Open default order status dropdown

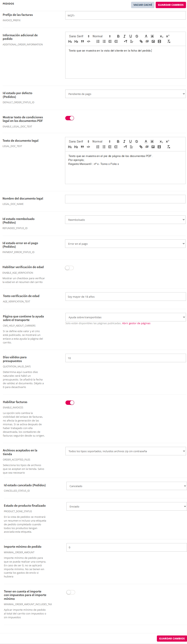(125, 94)
